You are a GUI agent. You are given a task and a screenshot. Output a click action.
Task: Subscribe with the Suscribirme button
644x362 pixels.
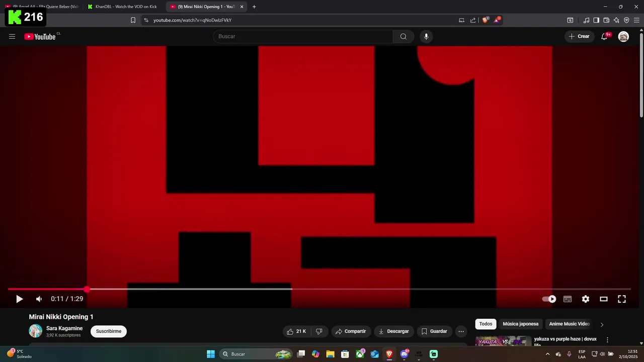(109, 331)
